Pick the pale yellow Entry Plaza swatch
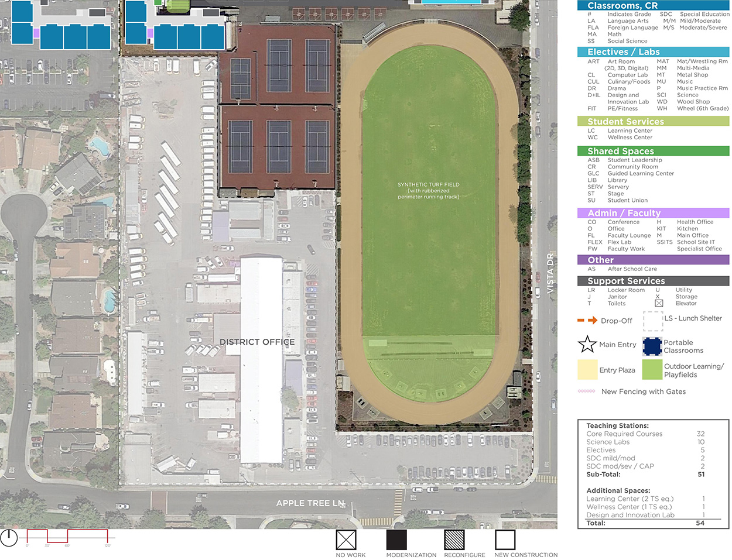Image resolution: width=732 pixels, height=560 pixels. point(587,370)
